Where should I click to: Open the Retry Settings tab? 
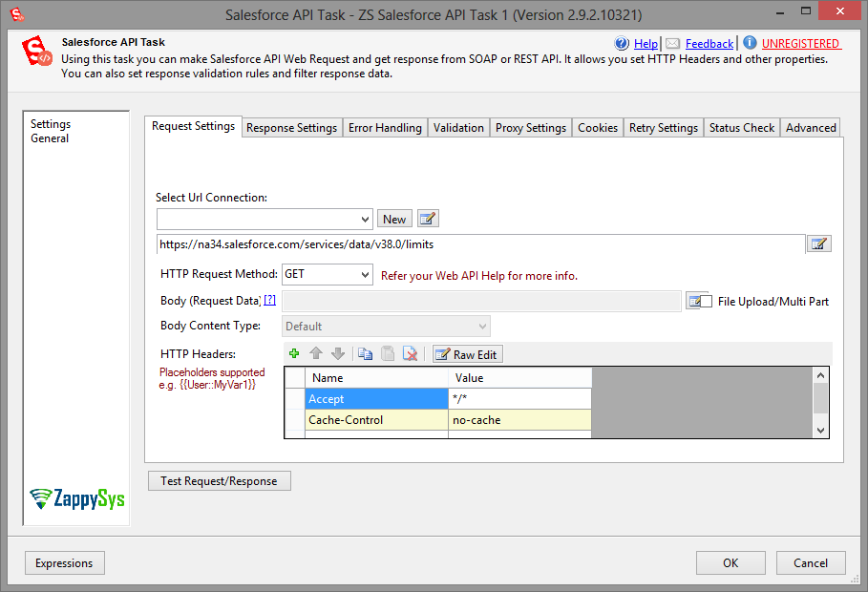pos(664,128)
